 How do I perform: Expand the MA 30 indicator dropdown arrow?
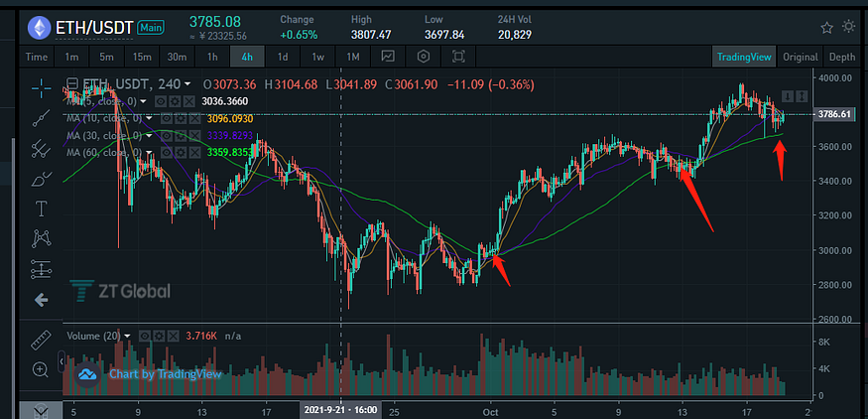click(149, 136)
